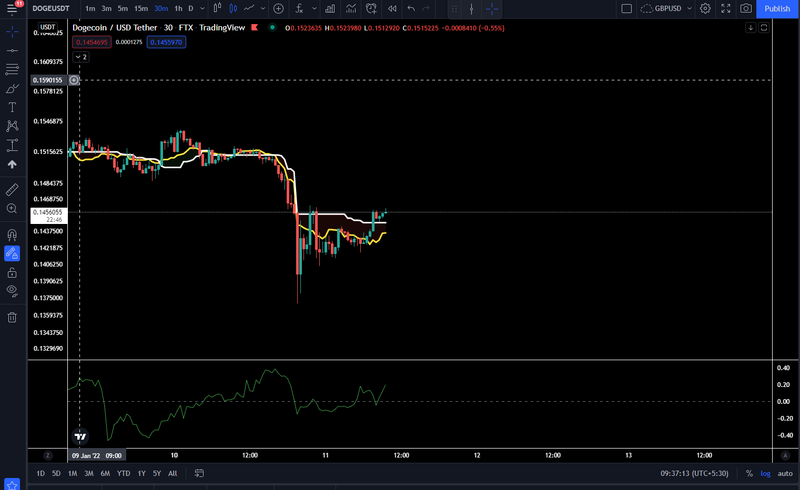Viewport: 800px width, 490px height.
Task: Open the main hamburger menu
Action: pos(12,9)
